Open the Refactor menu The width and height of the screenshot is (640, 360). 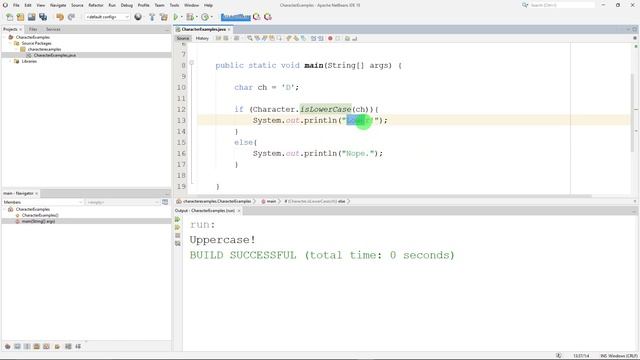[x=96, y=5]
